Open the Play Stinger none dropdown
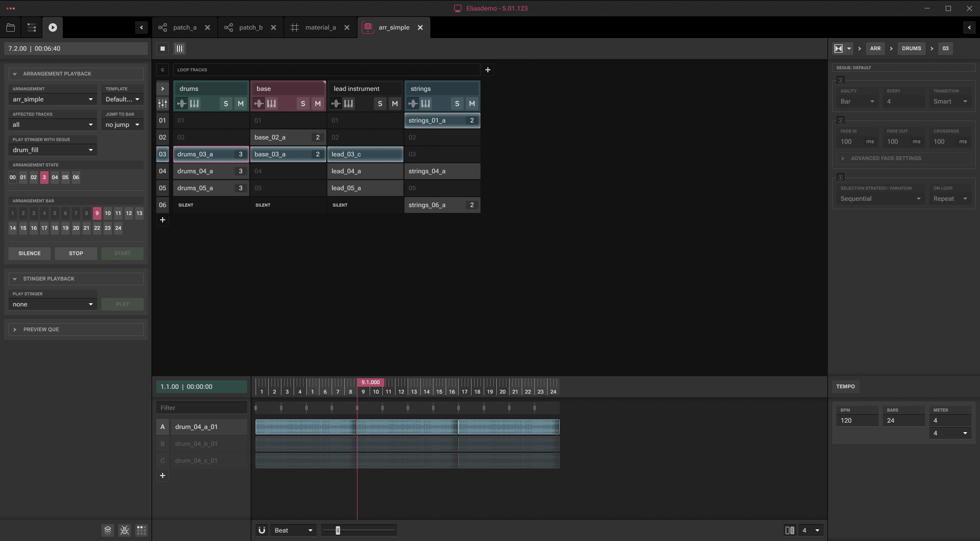Screen dimensions: 980x541 [53, 304]
